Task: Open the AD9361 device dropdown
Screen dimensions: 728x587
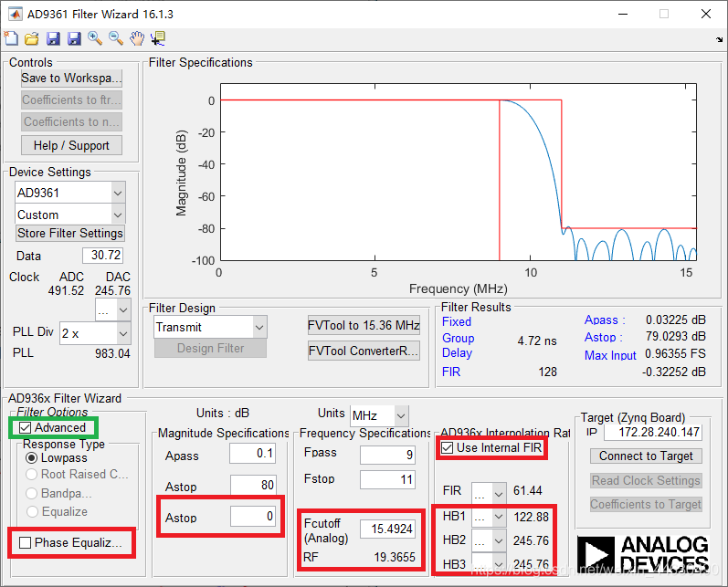Action: tap(70, 193)
